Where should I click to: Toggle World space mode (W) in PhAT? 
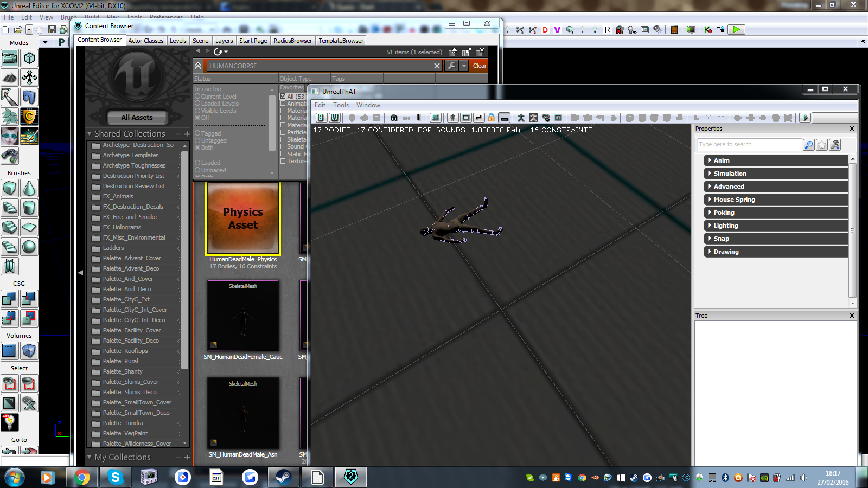[x=335, y=118]
